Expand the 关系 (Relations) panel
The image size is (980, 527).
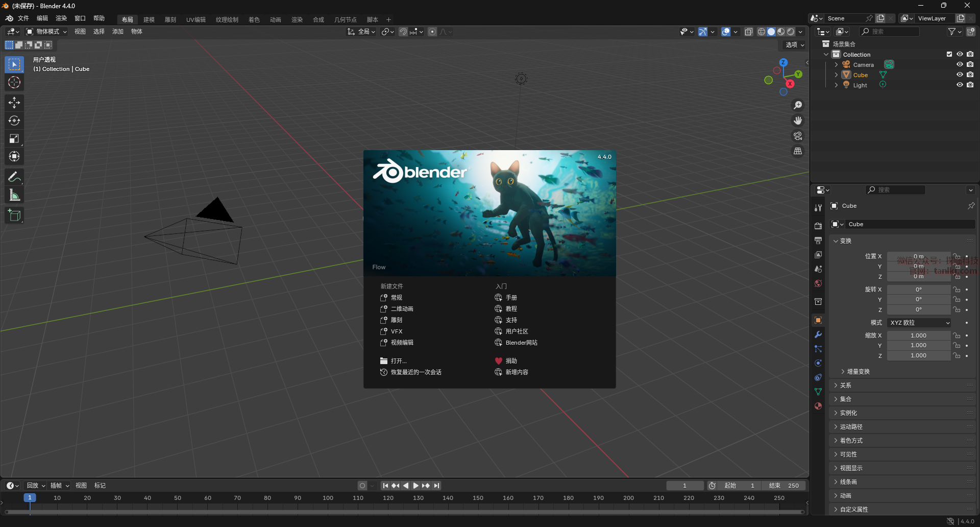point(846,386)
